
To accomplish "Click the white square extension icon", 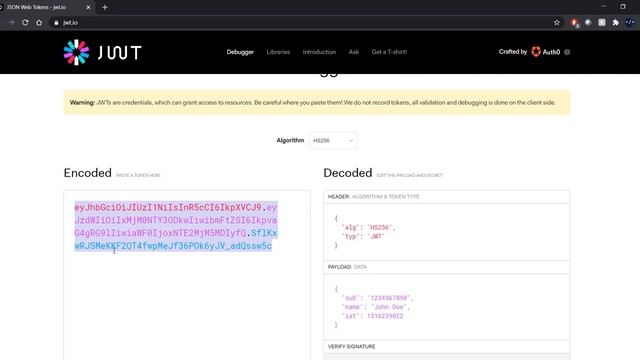I will click(602, 22).
